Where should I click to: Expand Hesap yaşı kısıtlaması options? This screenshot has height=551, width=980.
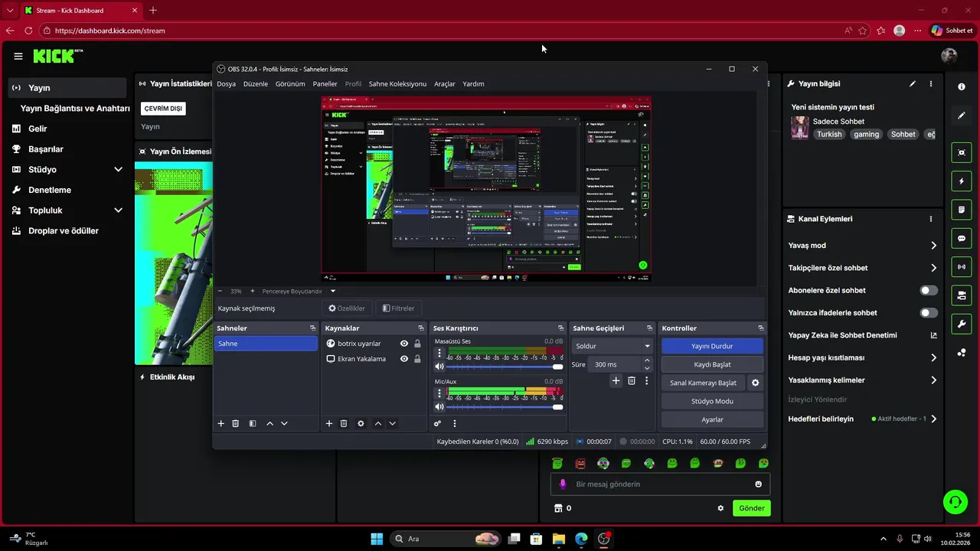(933, 357)
